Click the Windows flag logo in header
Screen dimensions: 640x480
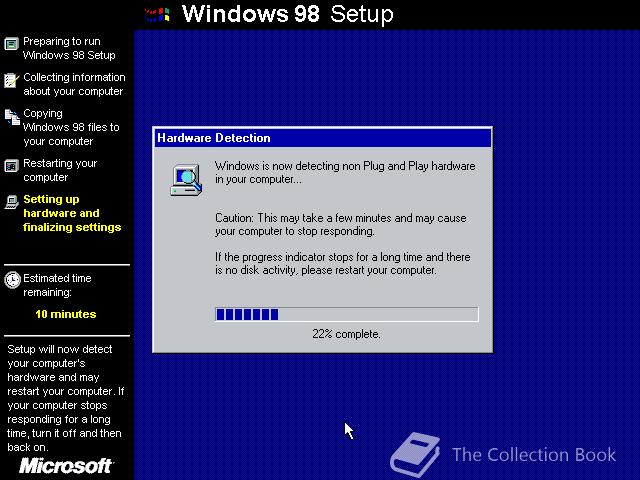157,15
